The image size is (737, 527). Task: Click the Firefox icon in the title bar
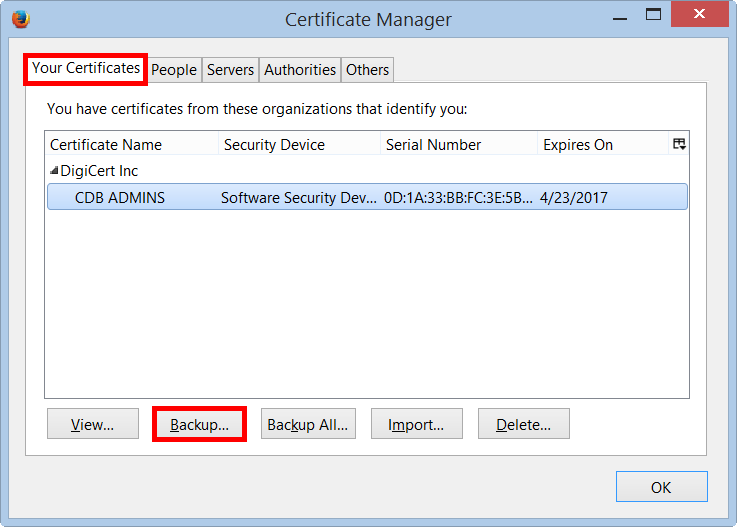coord(20,19)
